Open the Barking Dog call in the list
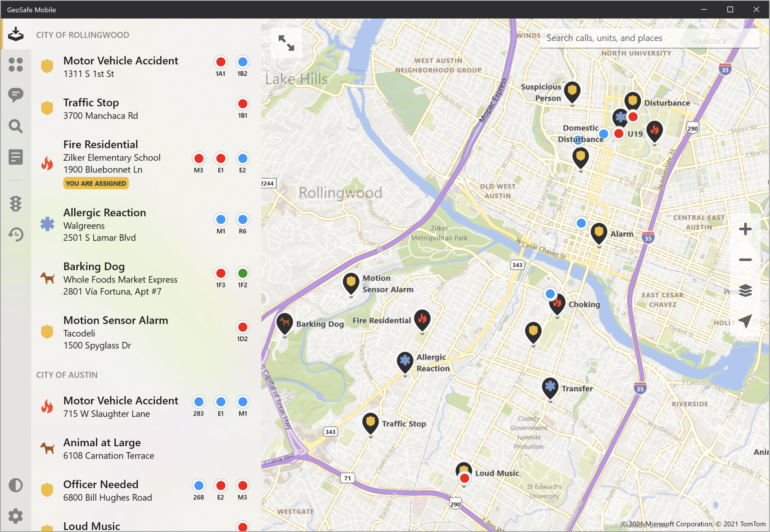 pyautogui.click(x=146, y=279)
